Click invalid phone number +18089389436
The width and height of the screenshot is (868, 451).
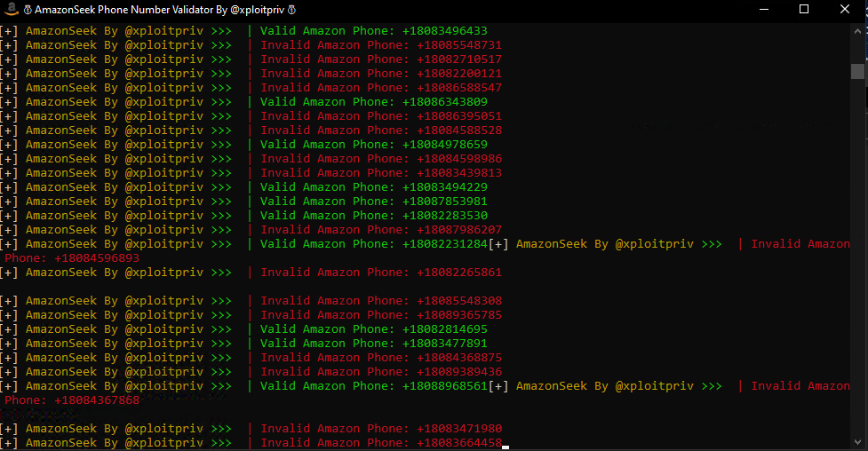tap(458, 372)
